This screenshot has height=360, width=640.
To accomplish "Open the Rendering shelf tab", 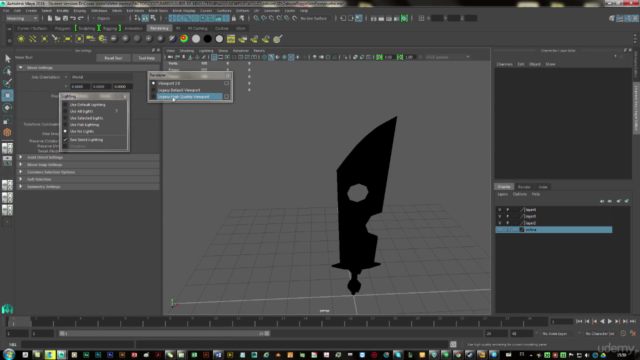I will click(x=159, y=29).
